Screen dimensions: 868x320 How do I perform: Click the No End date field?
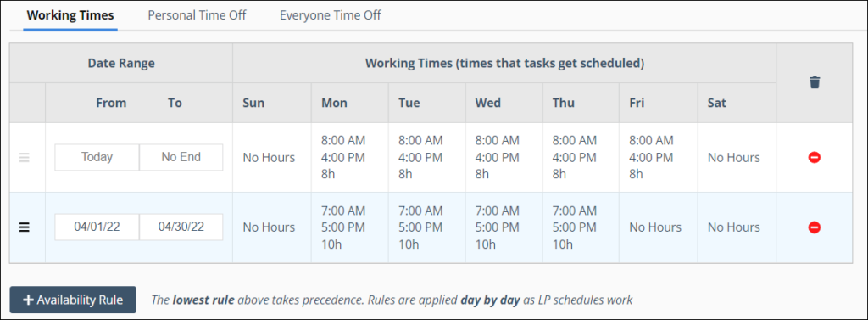click(x=181, y=157)
